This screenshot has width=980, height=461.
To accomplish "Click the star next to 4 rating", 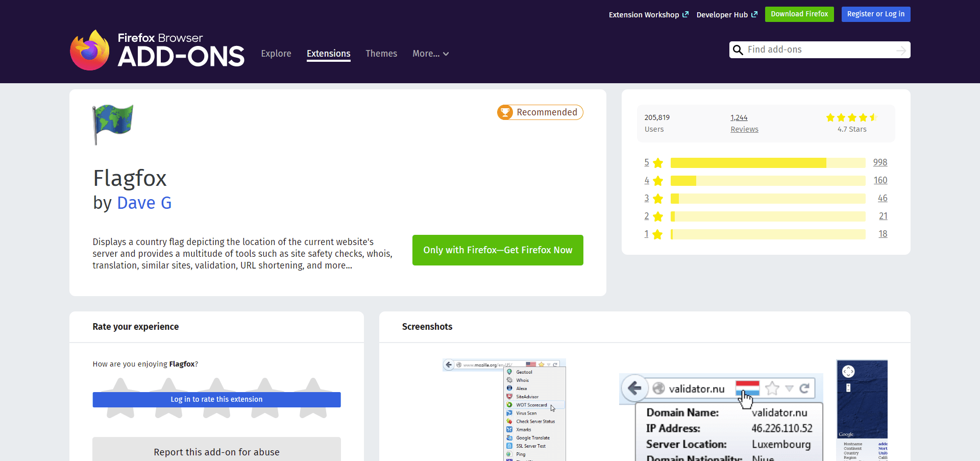I will tap(658, 181).
